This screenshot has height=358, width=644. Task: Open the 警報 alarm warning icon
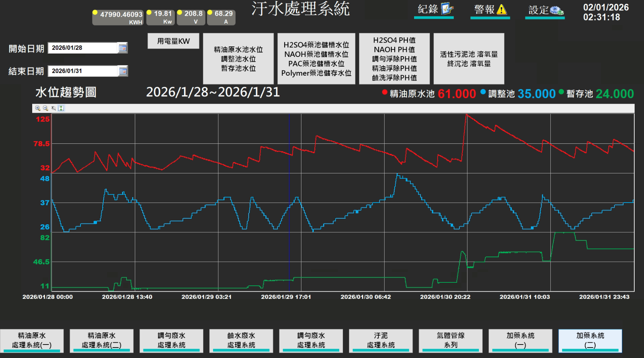click(x=501, y=10)
